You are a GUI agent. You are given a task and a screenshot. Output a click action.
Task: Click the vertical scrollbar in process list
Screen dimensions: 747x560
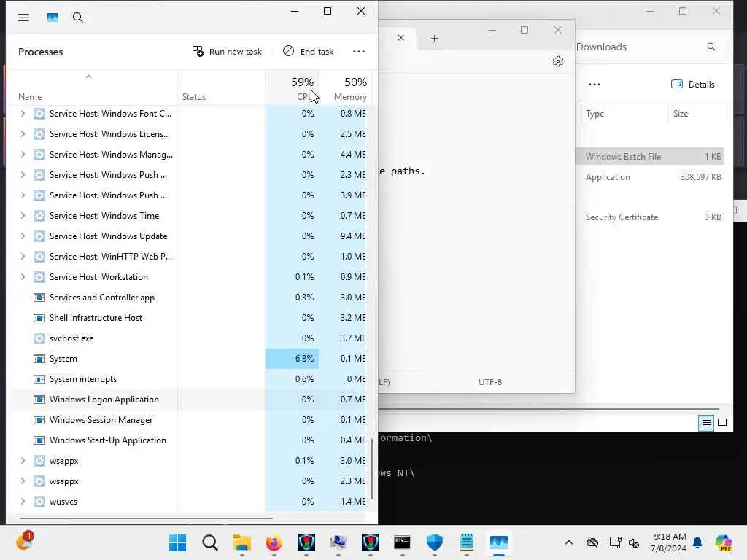[372, 469]
